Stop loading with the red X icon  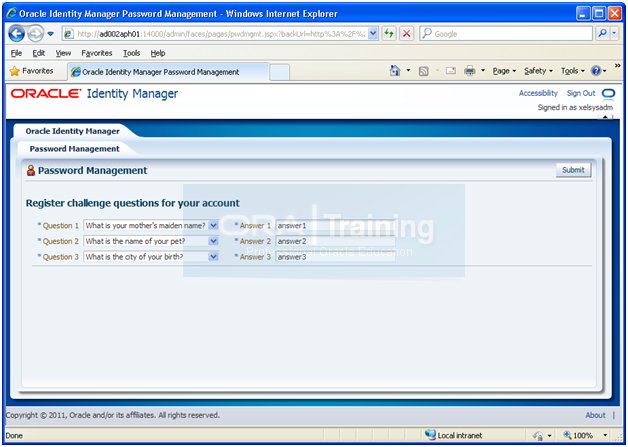point(407,34)
